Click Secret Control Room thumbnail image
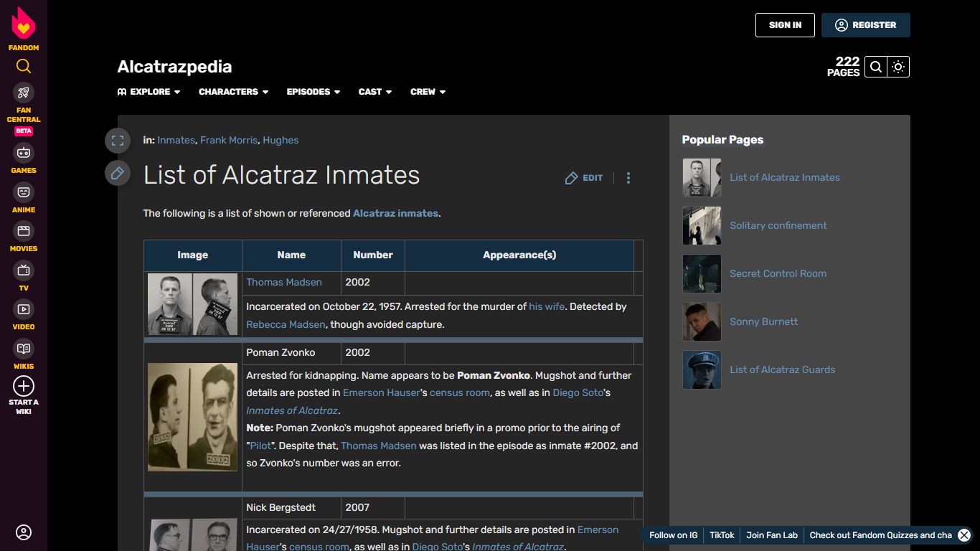 702,273
